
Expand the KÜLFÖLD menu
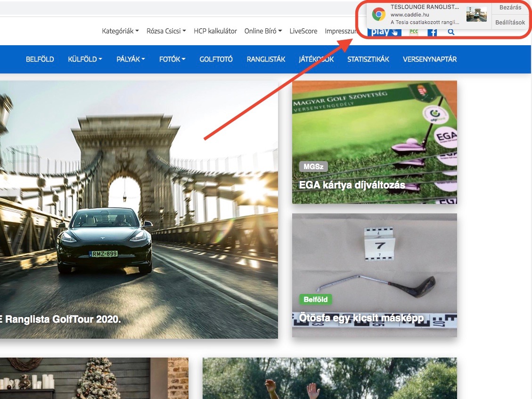coord(85,59)
